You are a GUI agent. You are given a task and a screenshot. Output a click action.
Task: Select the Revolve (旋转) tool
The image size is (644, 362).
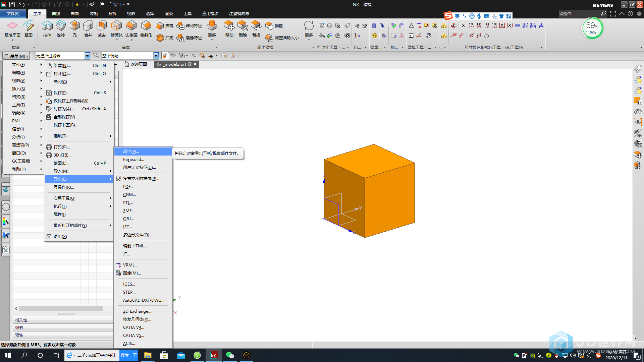tap(61, 29)
